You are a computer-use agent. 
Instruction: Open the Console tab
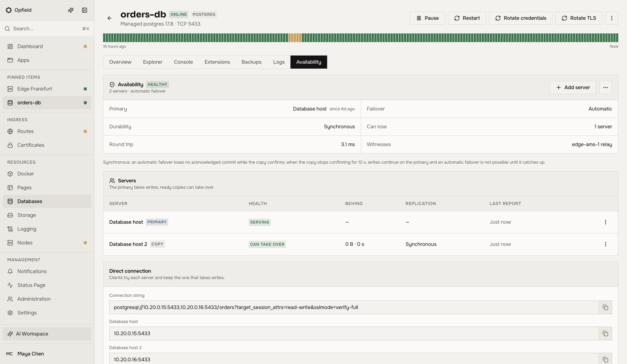click(183, 62)
